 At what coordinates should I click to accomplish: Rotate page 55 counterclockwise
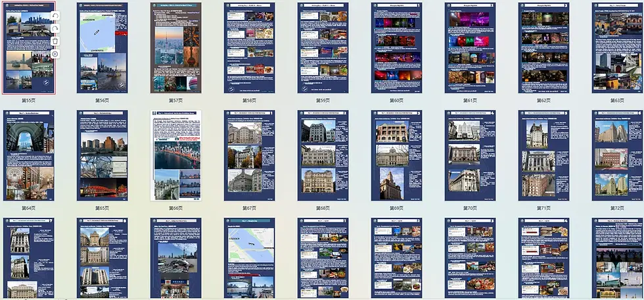55,16
